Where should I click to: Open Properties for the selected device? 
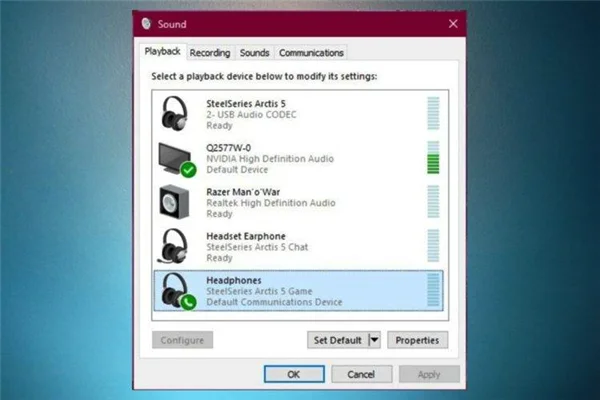coord(417,340)
